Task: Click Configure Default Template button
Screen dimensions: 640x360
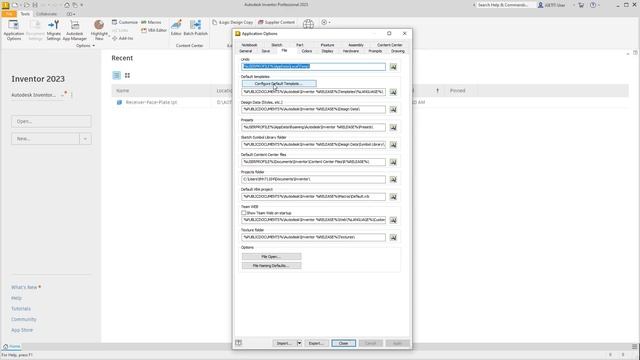Action: click(279, 84)
